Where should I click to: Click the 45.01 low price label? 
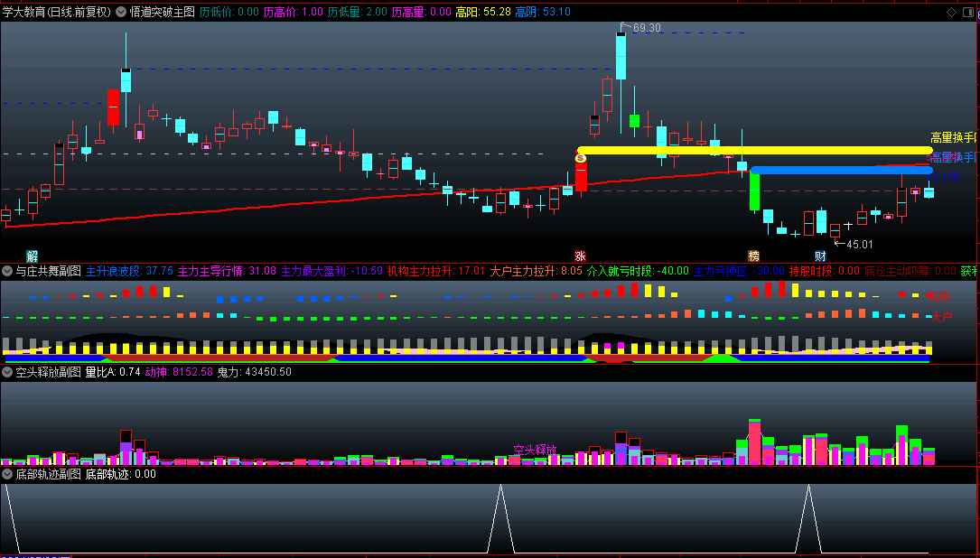coord(859,245)
